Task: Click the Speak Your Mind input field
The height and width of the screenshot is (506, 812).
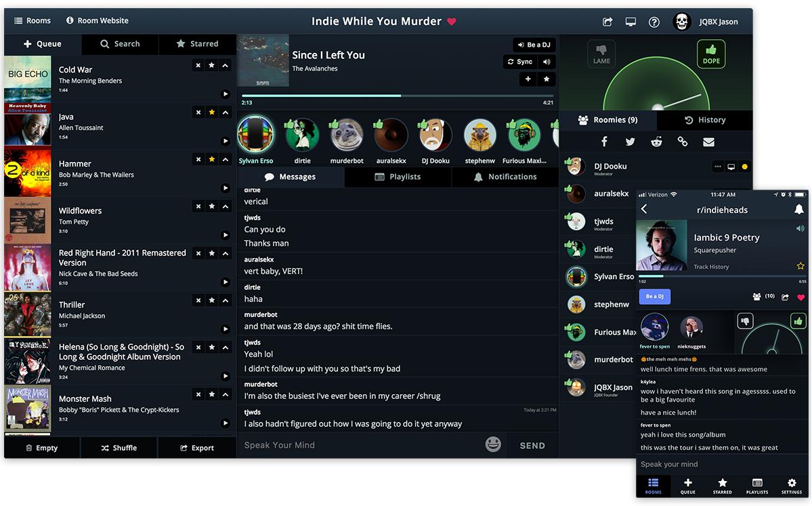Action: [359, 445]
